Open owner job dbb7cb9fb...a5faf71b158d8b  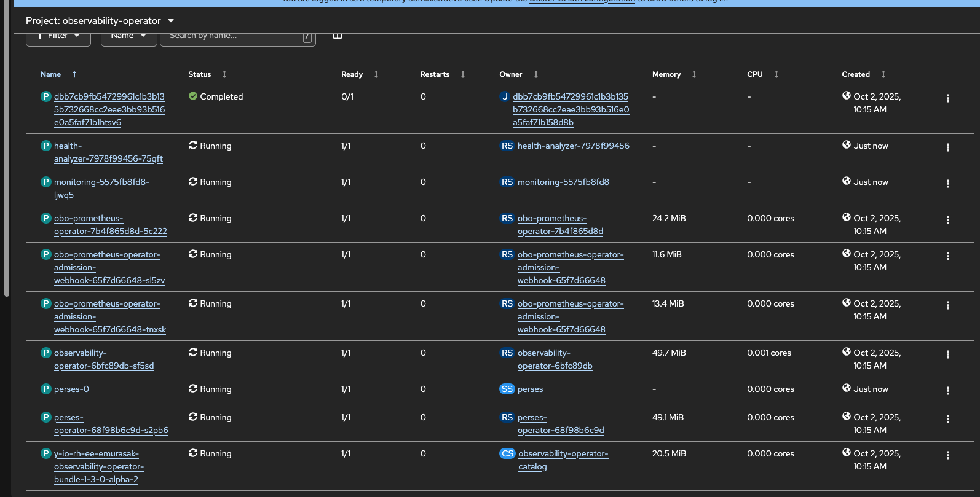(x=571, y=109)
